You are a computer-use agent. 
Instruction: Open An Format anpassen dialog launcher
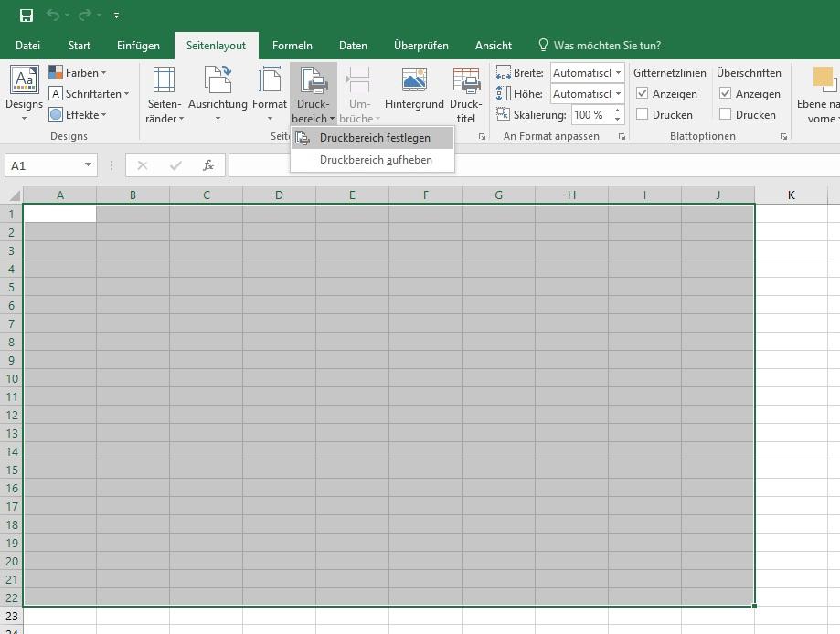coord(622,137)
